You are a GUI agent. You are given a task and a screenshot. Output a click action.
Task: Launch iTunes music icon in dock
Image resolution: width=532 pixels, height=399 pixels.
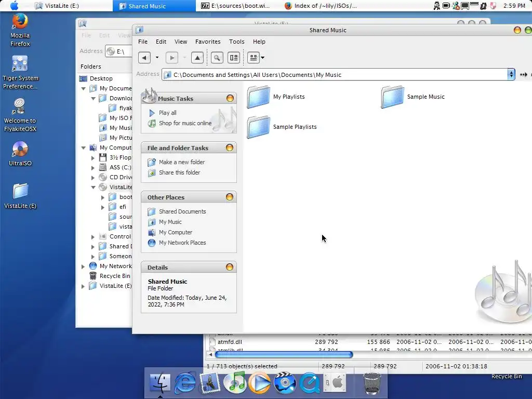[x=235, y=383]
